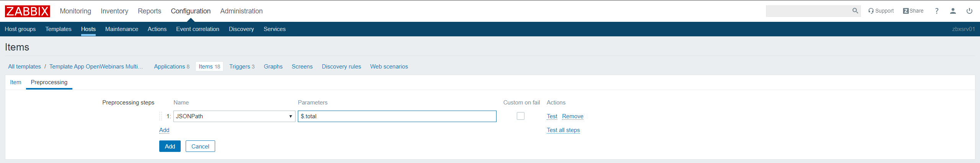Image resolution: width=980 pixels, height=163 pixels.
Task: Click the top search input box
Action: pos(808,11)
